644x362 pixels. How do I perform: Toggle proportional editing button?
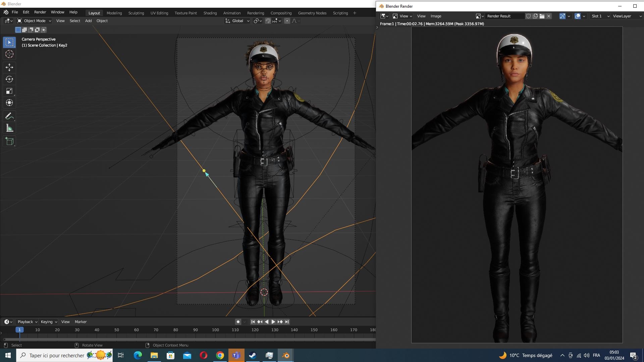(x=287, y=21)
